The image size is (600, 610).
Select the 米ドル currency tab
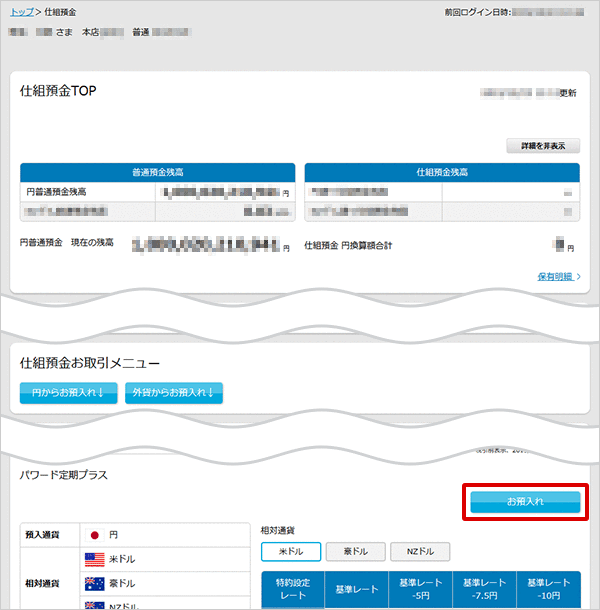click(x=289, y=552)
